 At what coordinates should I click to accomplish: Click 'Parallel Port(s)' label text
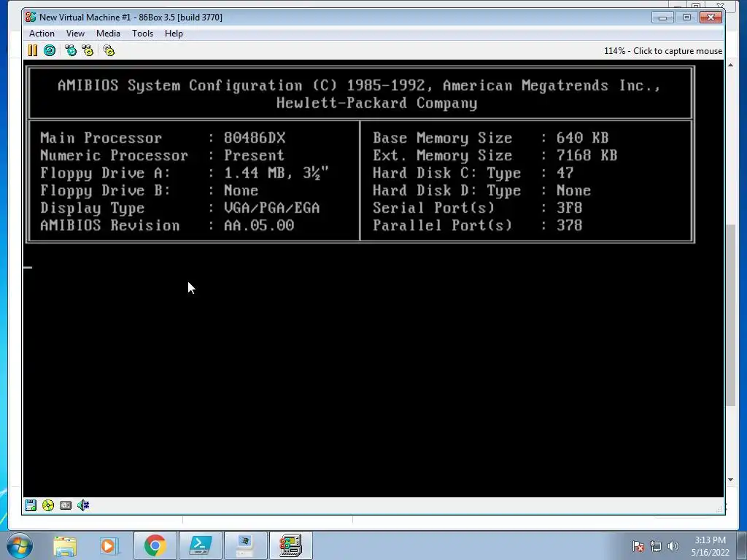coord(442,225)
